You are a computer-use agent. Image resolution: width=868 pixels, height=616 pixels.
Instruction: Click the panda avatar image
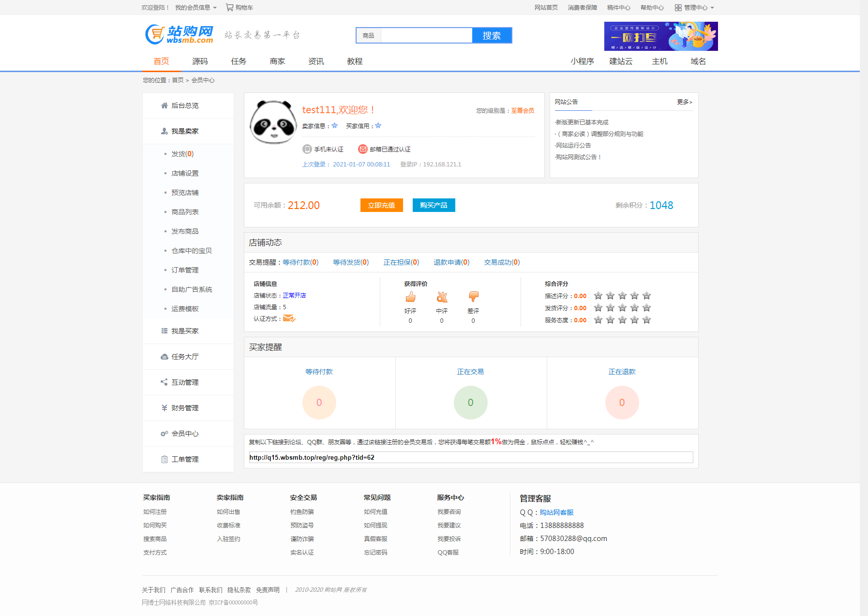[273, 122]
